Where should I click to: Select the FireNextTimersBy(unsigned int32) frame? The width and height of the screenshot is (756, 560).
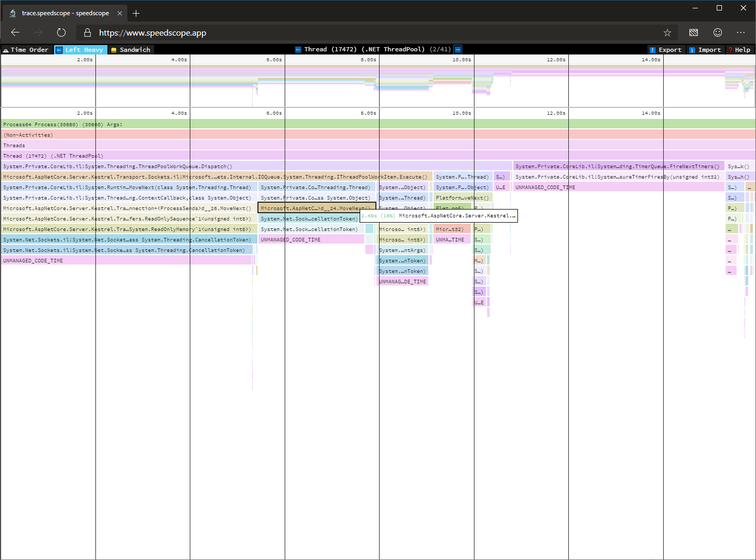(619, 177)
